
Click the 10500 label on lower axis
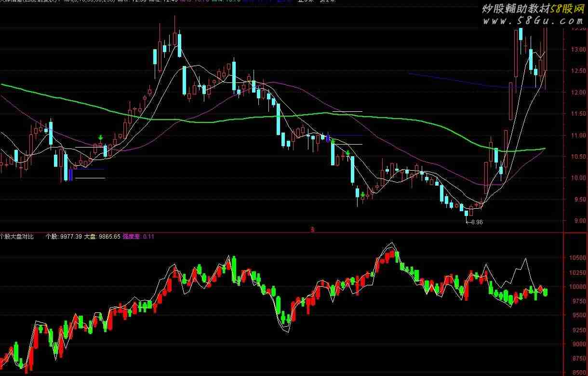pos(577,258)
